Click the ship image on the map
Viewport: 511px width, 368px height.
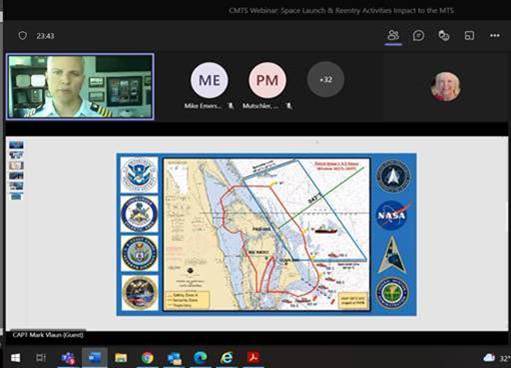pyautogui.click(x=326, y=229)
